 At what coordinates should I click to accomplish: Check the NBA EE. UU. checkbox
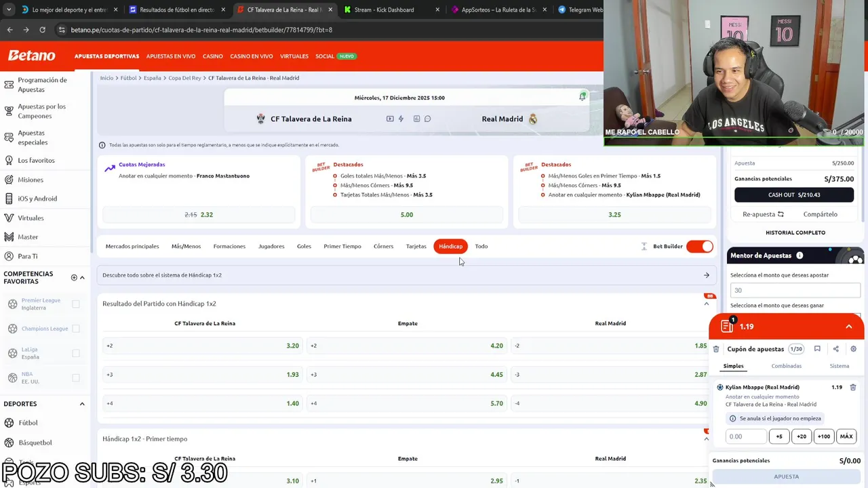click(x=76, y=378)
